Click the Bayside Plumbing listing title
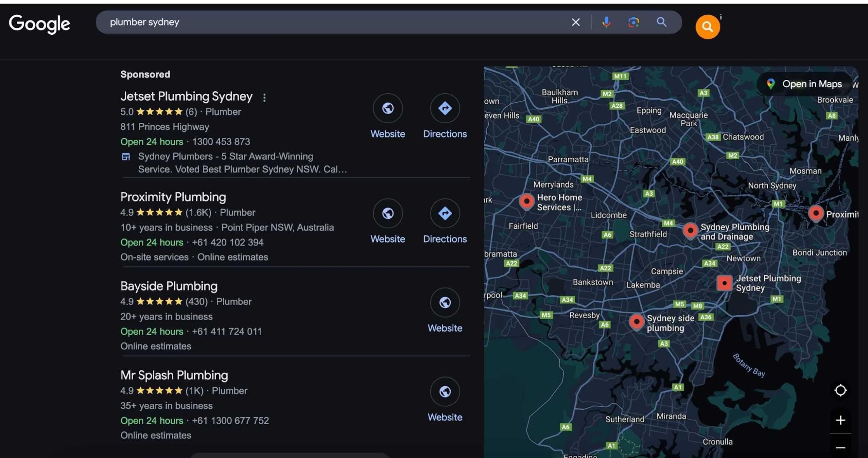Image resolution: width=868 pixels, height=458 pixels. [168, 286]
